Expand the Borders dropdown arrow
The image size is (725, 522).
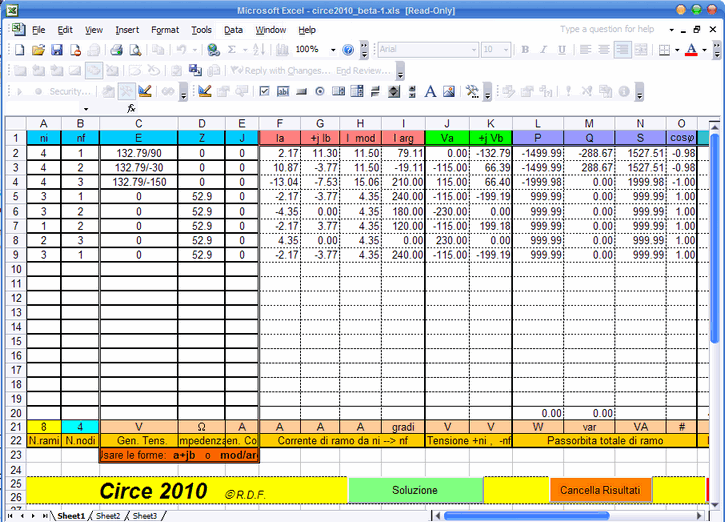677,49
